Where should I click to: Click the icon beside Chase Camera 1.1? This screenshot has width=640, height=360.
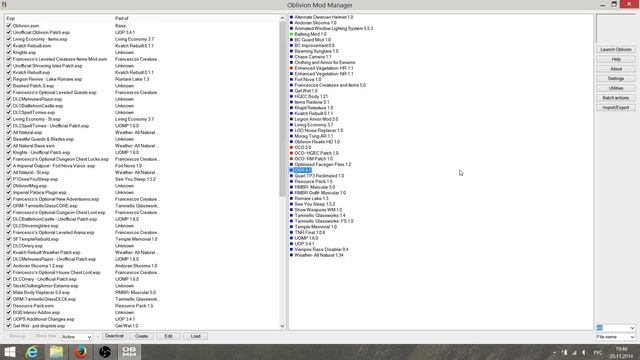point(291,57)
